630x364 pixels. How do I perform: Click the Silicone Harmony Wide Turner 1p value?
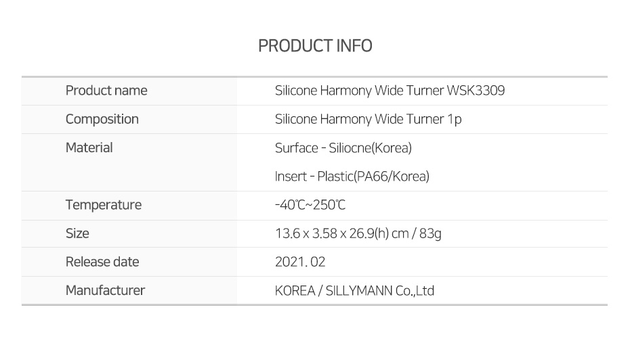368,119
